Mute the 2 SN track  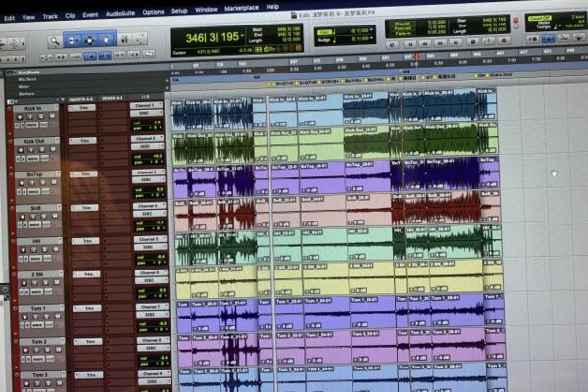click(x=57, y=282)
